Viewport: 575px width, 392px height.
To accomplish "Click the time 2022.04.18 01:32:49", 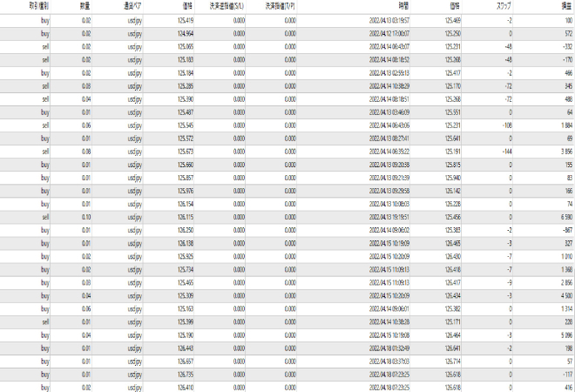I will 389,348.
